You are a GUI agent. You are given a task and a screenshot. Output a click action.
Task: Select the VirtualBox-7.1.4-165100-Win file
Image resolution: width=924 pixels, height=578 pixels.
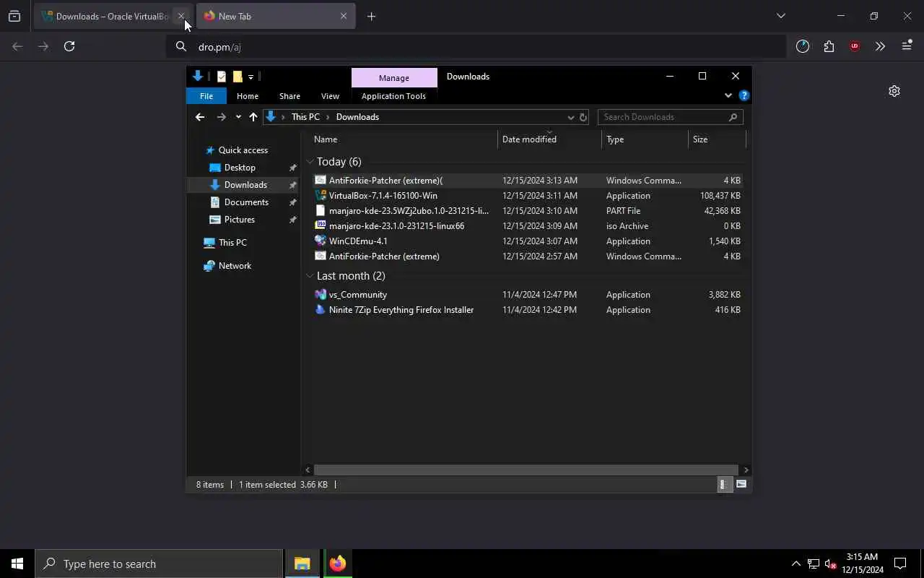click(x=528, y=196)
